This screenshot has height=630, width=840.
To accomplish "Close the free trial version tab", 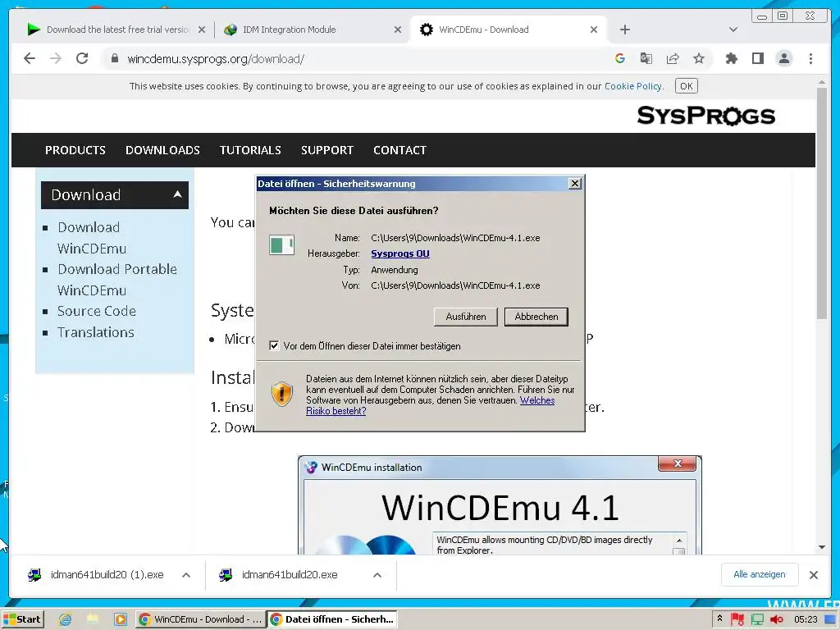I will click(202, 30).
